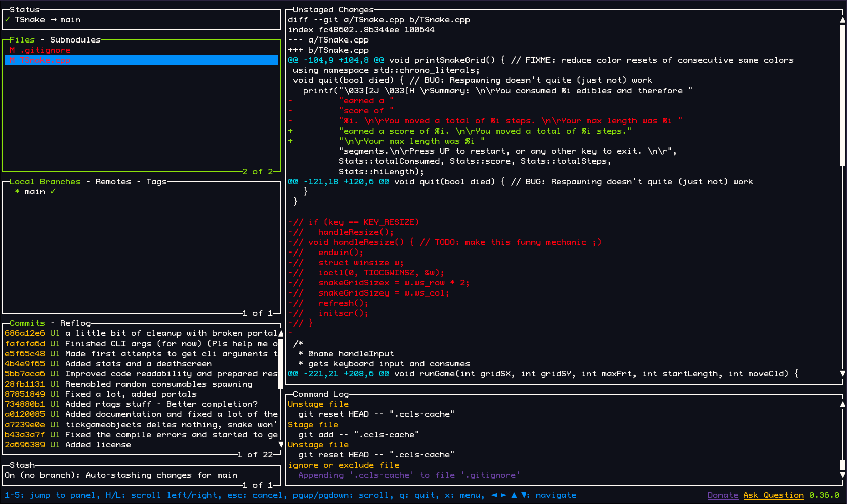Screen dimensions: 847x504
Task: Click the navigate arrows hint in bottom bar
Action: 533,495
